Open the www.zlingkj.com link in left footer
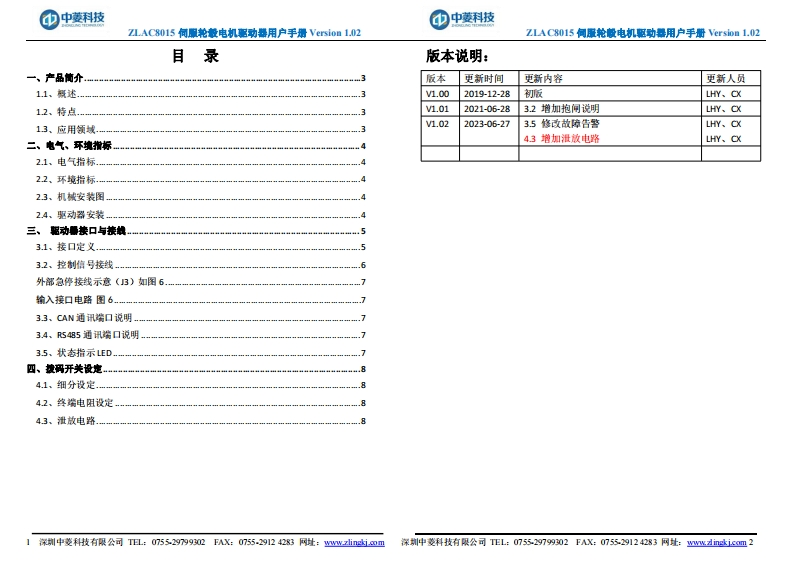793x561 pixels. pos(354,542)
